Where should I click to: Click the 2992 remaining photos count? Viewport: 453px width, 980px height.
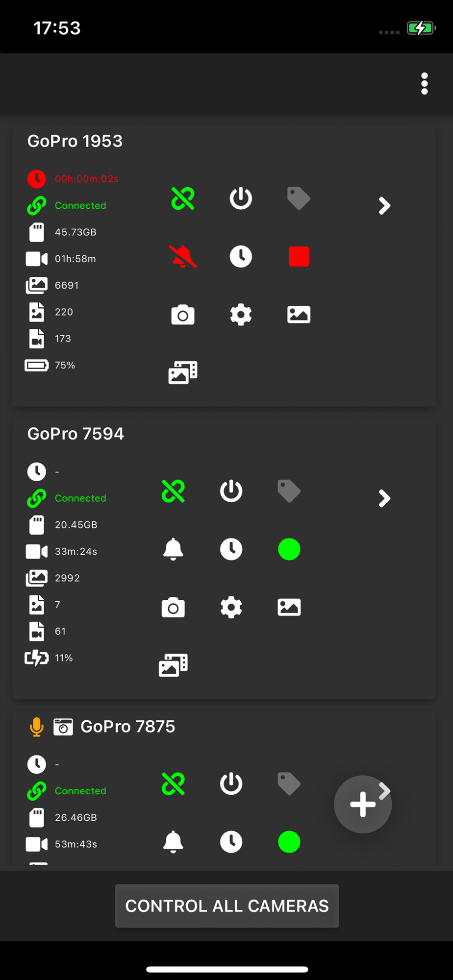pyautogui.click(x=67, y=578)
